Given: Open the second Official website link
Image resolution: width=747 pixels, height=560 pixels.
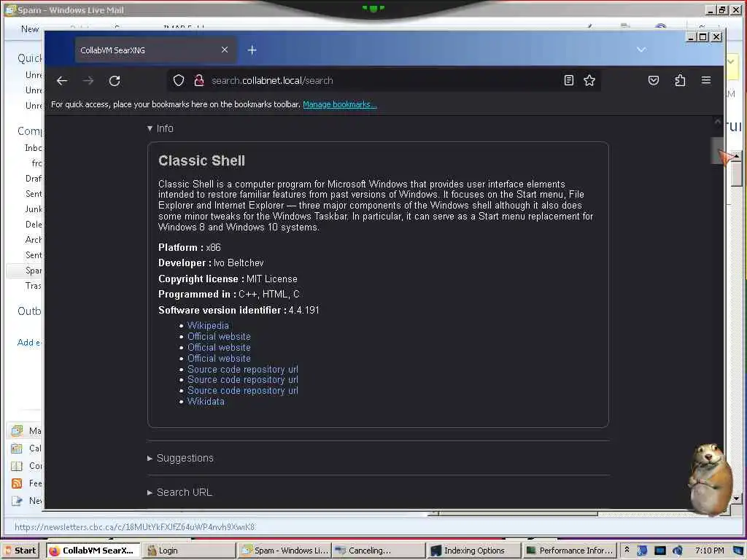Looking at the screenshot, I should [x=219, y=348].
